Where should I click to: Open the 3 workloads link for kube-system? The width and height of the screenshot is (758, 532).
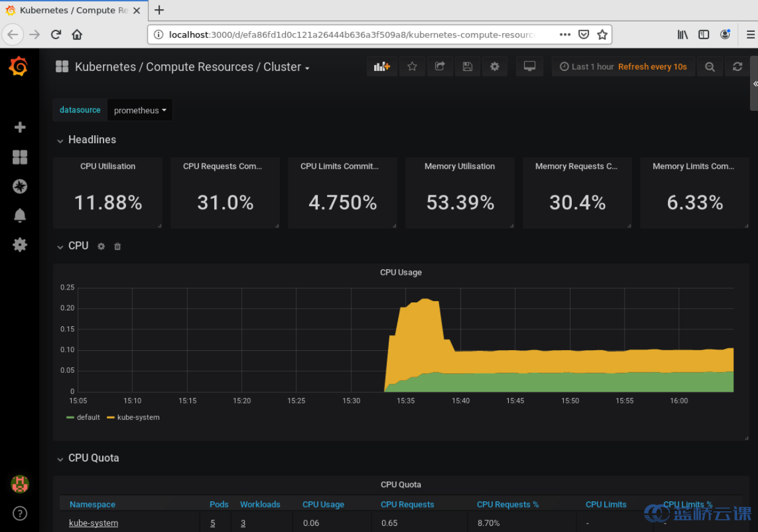click(x=243, y=523)
